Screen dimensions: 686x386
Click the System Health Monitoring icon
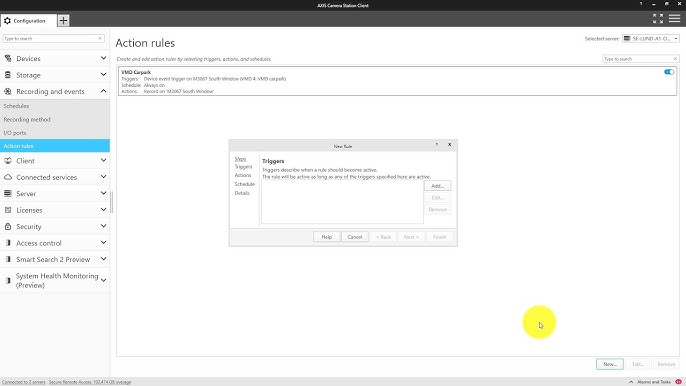coord(8,280)
